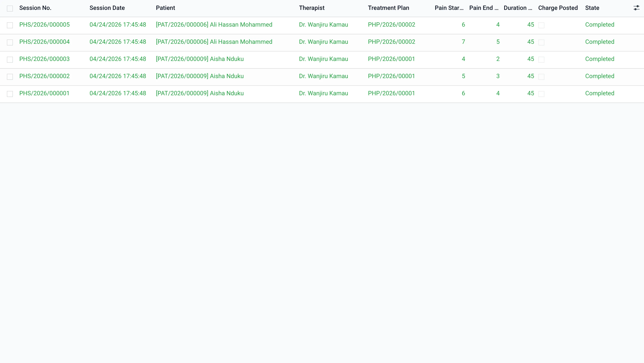Click Completed state in row PHS/2026/000003
This screenshot has width=644, height=363.
click(x=600, y=59)
